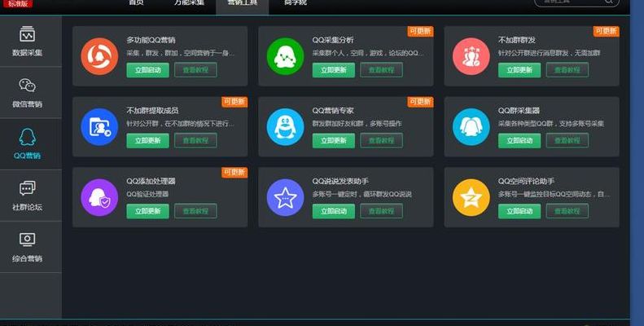The height and width of the screenshot is (326, 644).
Task: Click the QQ采集分析 title text
Action: [x=333, y=40]
